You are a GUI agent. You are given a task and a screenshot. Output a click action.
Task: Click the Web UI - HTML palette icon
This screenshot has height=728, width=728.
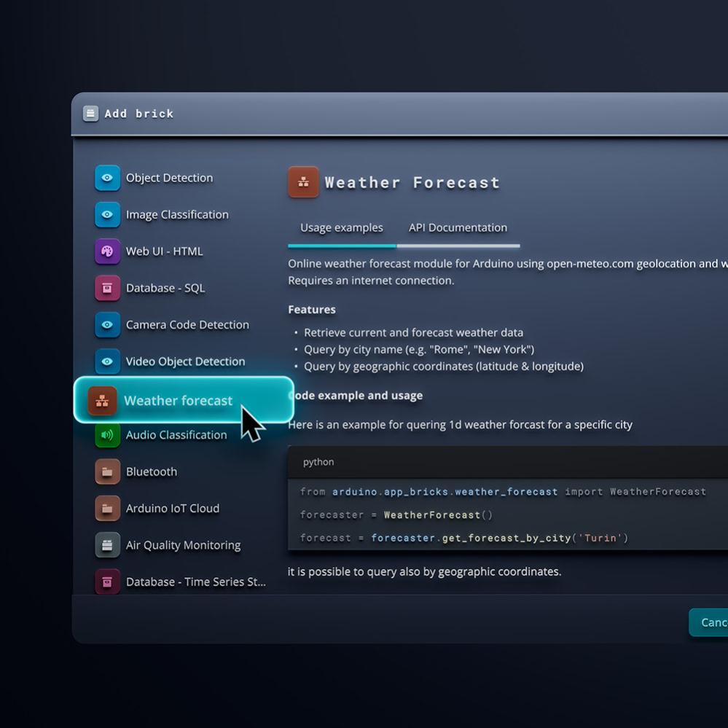[107, 251]
